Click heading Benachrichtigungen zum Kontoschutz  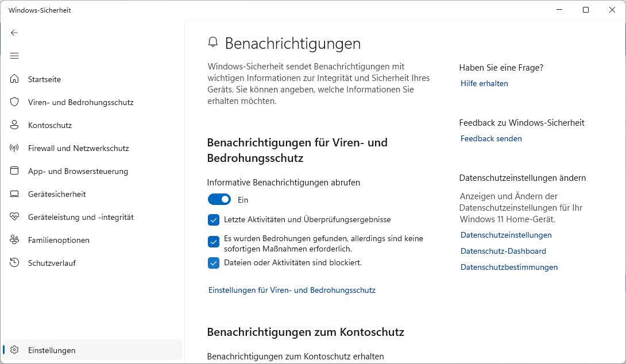(306, 332)
